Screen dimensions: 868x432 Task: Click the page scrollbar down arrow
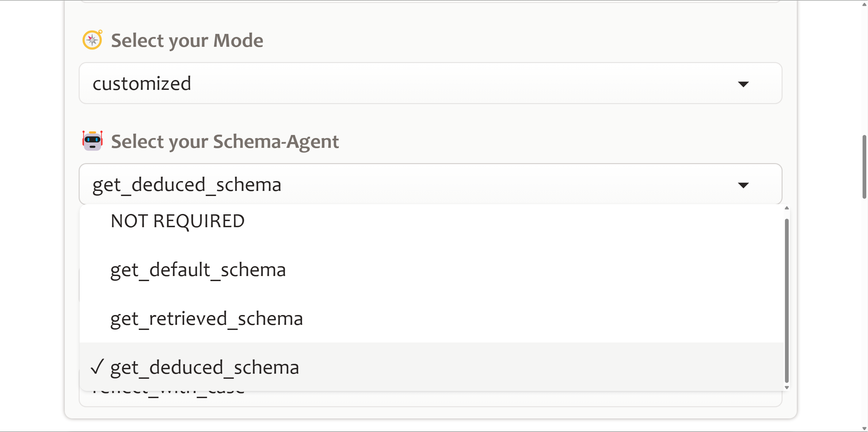point(865,428)
